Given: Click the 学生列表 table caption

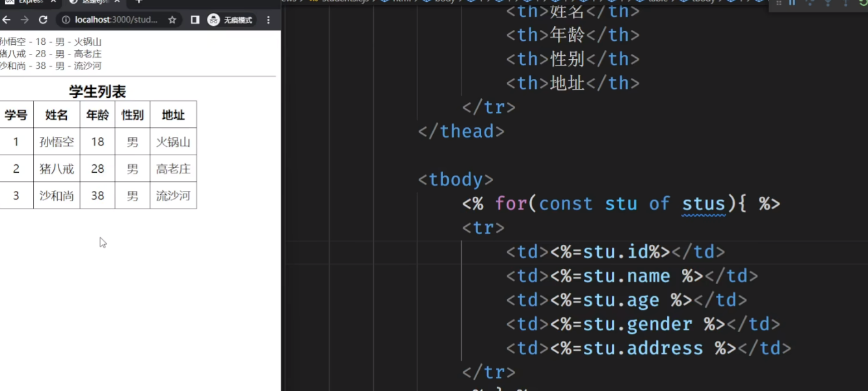Looking at the screenshot, I should click(x=98, y=92).
